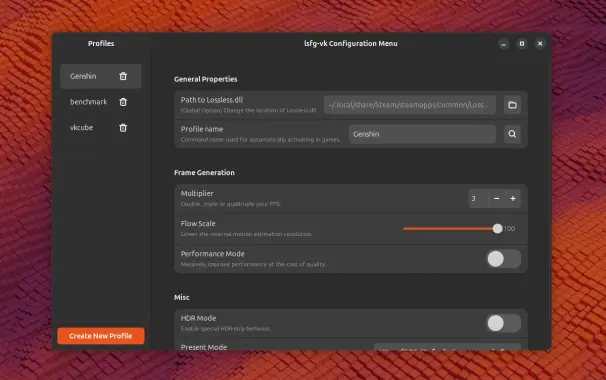Click the search icon beside Profile name
Viewport: 606px width, 380px height.
[x=512, y=134]
